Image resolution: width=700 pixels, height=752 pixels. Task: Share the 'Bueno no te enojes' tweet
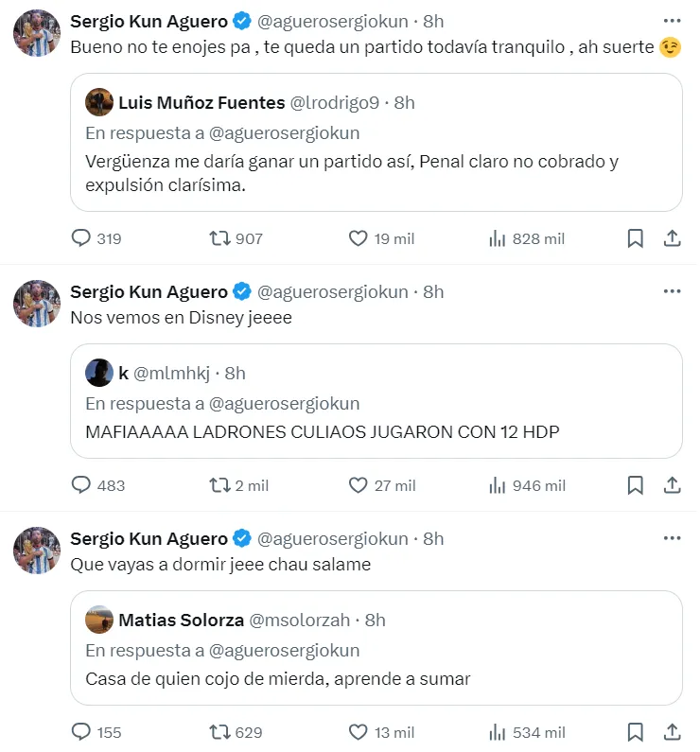[x=672, y=238]
